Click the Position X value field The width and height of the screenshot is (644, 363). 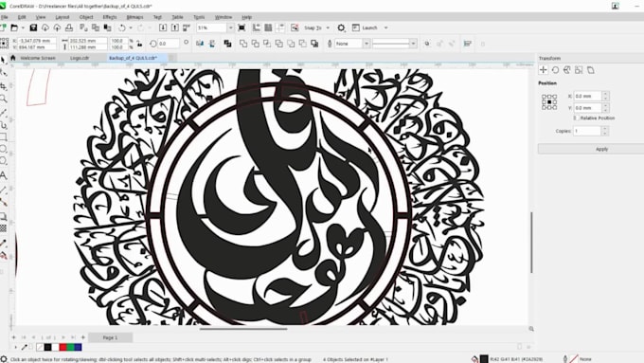587,96
